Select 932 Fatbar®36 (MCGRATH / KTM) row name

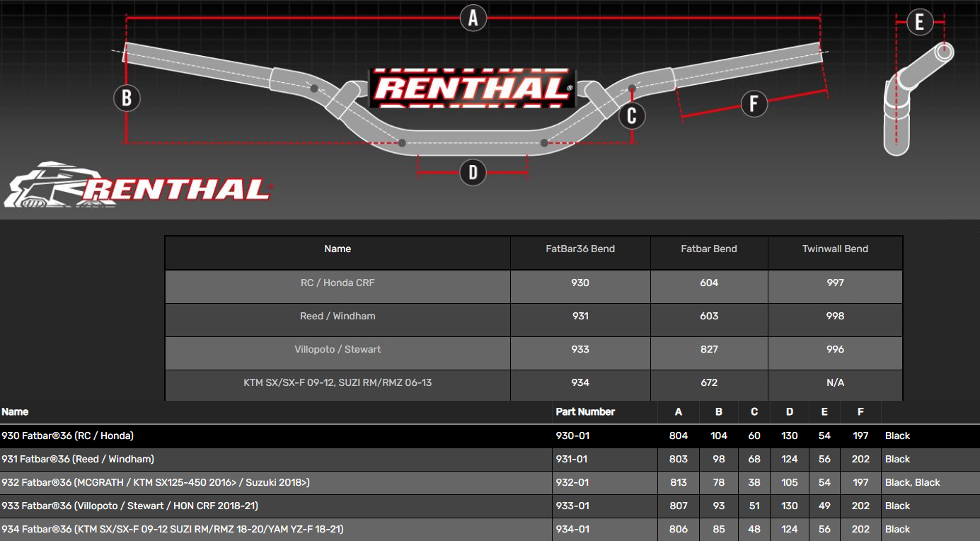pyautogui.click(x=156, y=482)
